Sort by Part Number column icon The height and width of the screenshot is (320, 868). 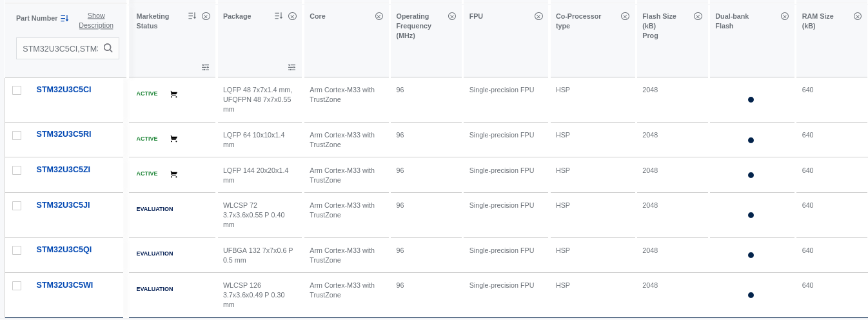(x=64, y=18)
